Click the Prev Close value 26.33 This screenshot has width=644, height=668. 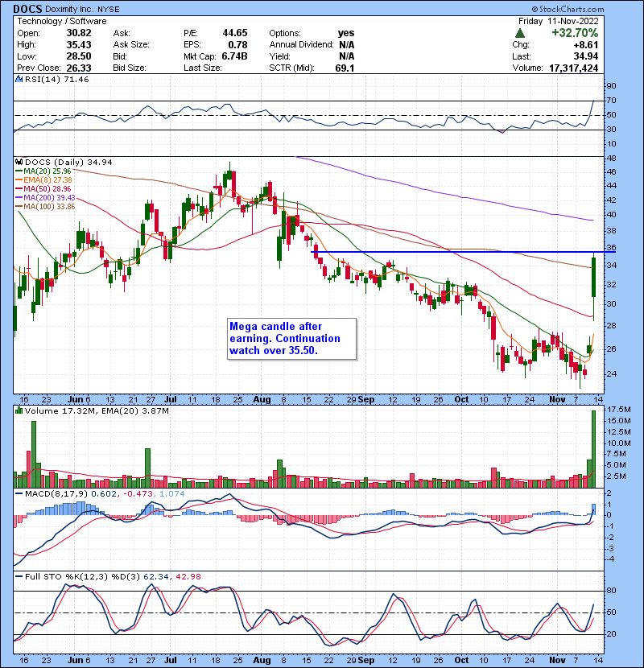point(79,68)
